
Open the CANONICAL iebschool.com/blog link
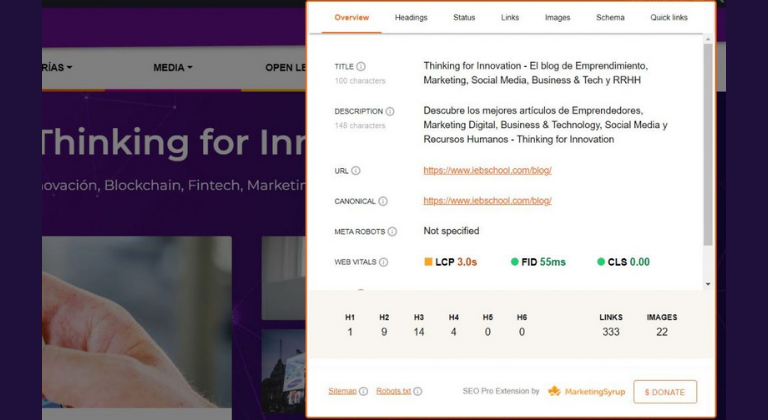[487, 200]
